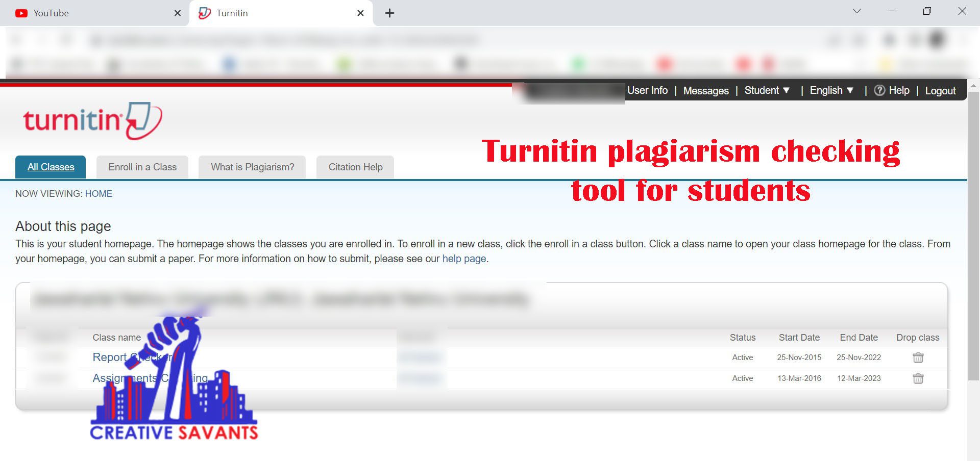Click the HOME breadcrumb link
Viewport: 980px width, 461px height.
pyautogui.click(x=99, y=194)
